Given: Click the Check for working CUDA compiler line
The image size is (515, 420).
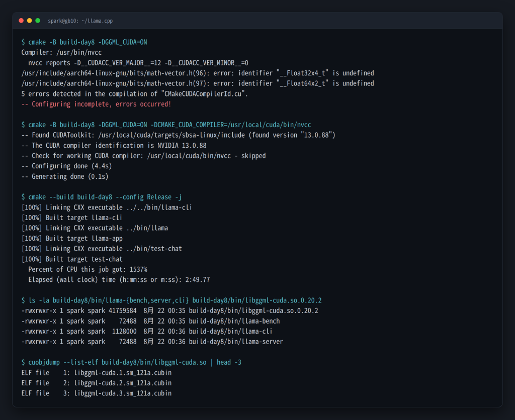Looking at the screenshot, I should pos(143,156).
